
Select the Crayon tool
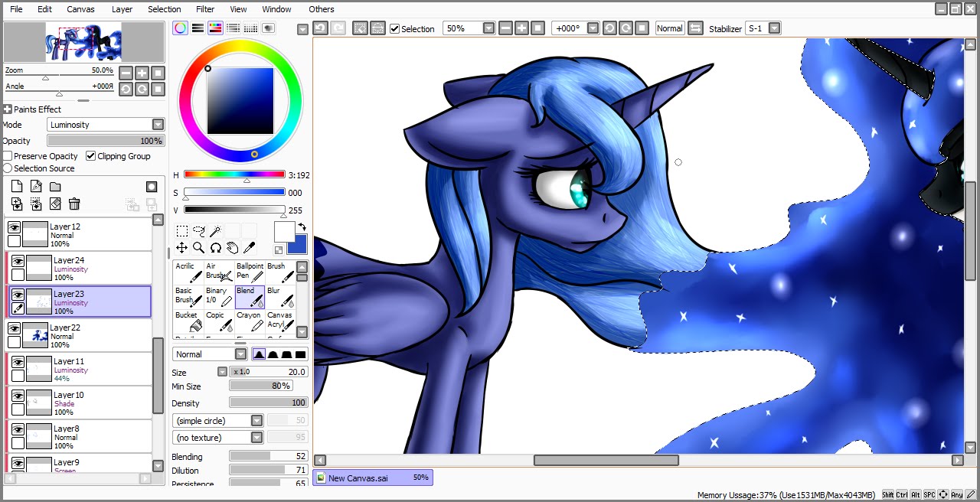pos(250,321)
